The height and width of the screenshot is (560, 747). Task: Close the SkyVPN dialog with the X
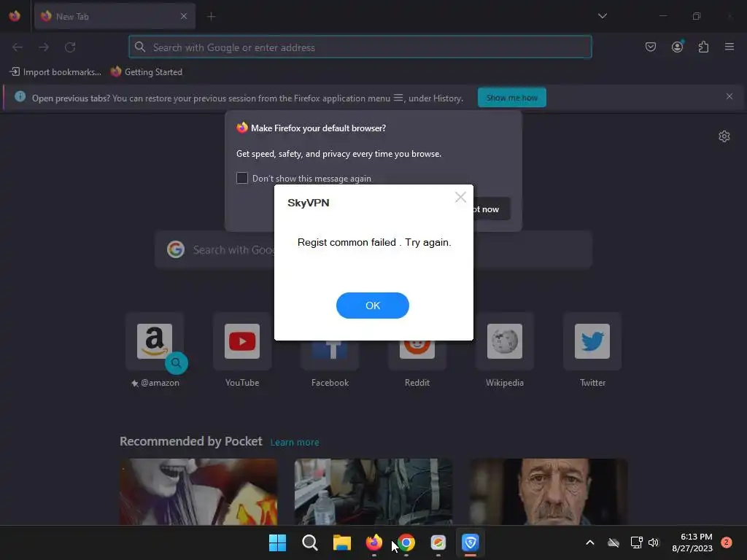click(x=460, y=197)
